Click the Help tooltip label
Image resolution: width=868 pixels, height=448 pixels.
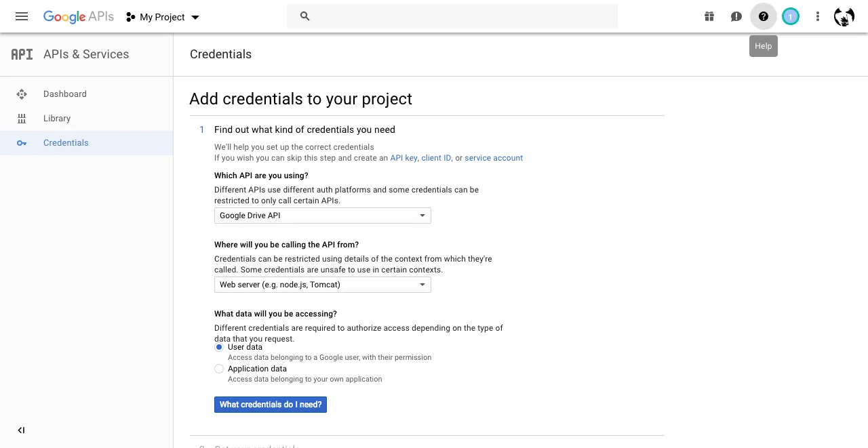(x=764, y=46)
